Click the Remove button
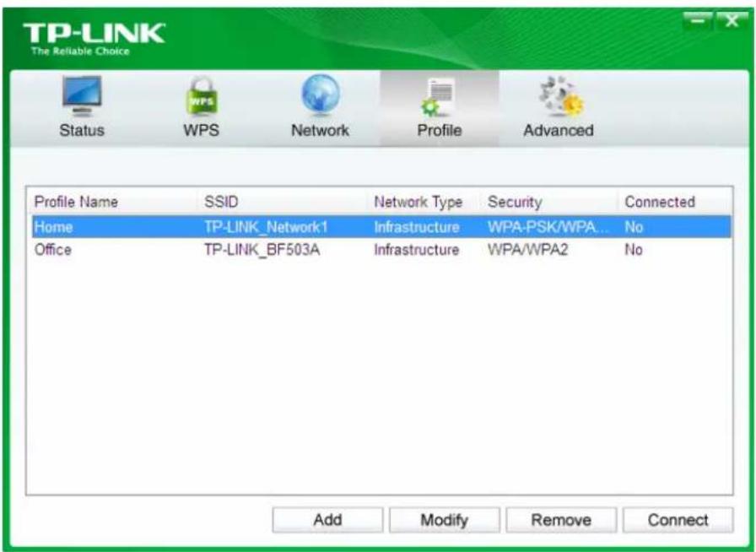 [561, 520]
